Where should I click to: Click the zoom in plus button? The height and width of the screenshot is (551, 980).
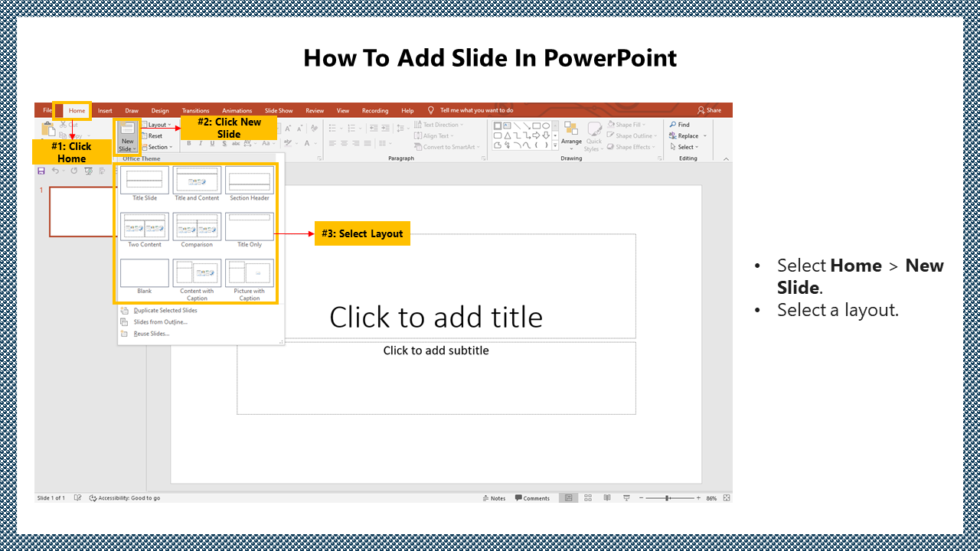[x=698, y=498]
